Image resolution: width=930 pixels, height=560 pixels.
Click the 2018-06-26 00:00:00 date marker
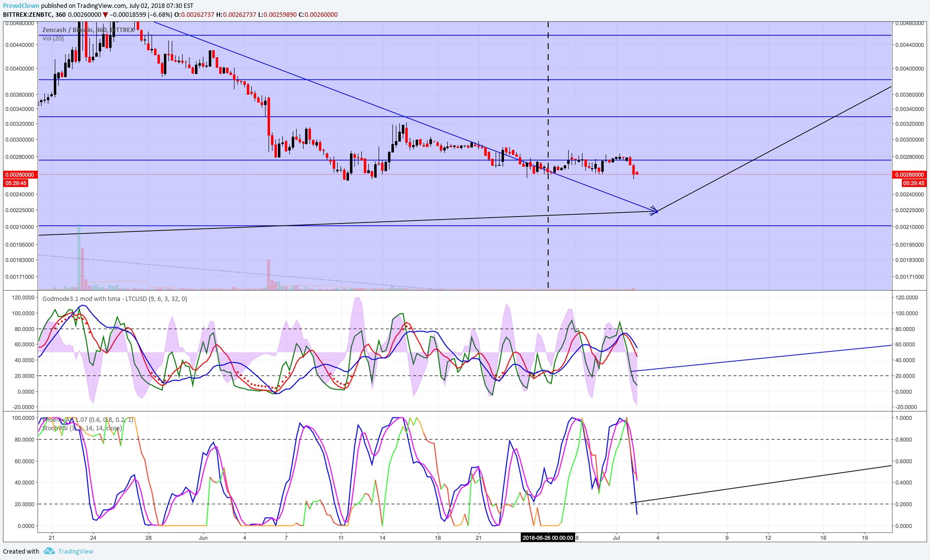tap(548, 538)
